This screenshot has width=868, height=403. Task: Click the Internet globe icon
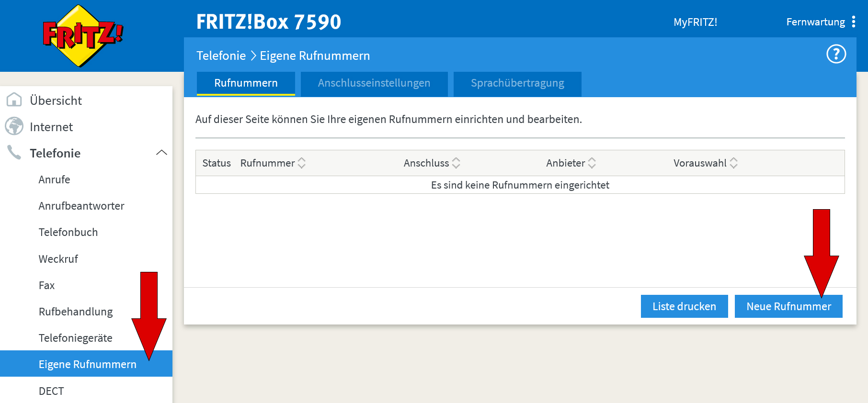pos(14,126)
